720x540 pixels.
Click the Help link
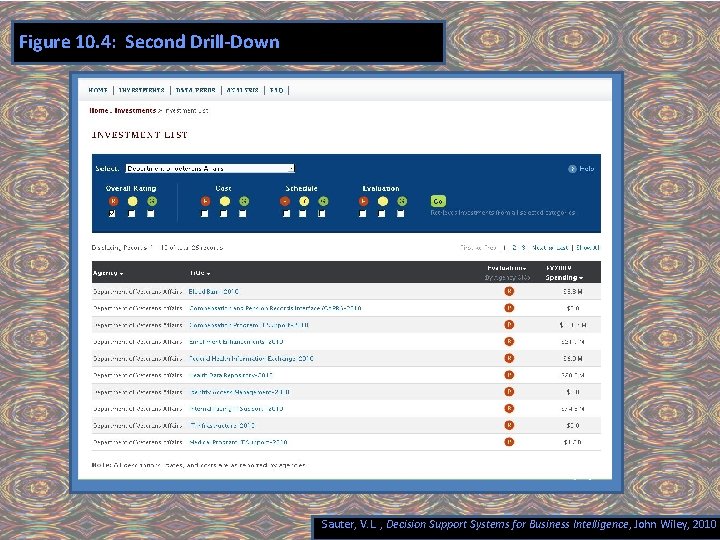pos(587,169)
